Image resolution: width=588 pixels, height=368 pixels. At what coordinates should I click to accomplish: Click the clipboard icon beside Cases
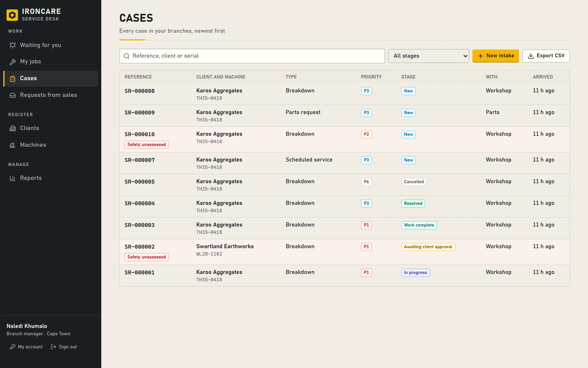13,79
